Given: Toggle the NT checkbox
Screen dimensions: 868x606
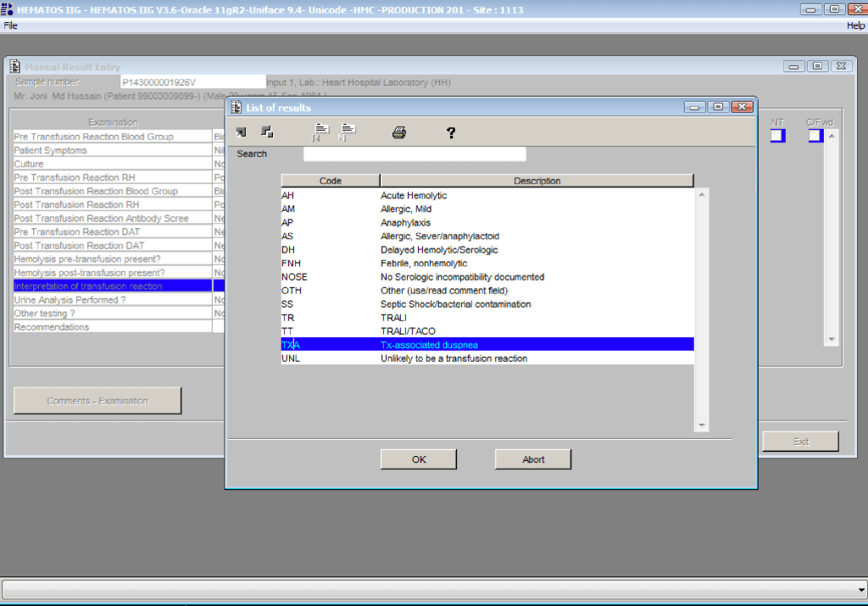Looking at the screenshot, I should [x=777, y=136].
